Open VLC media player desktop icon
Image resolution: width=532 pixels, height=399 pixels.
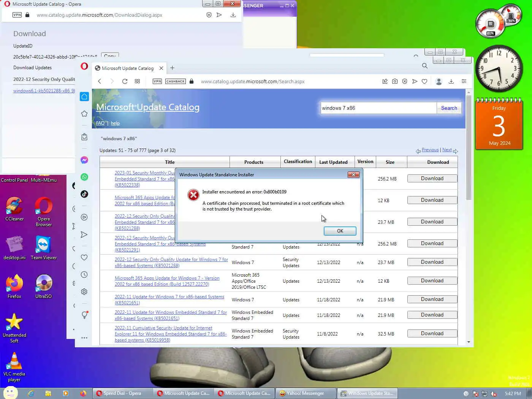click(14, 367)
